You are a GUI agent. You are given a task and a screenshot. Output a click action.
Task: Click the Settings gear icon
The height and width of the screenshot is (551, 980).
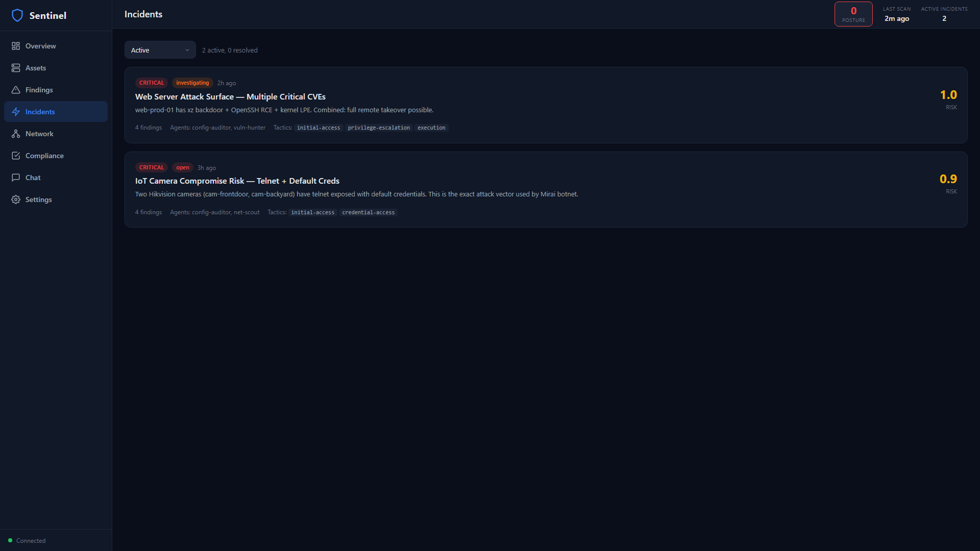click(16, 199)
